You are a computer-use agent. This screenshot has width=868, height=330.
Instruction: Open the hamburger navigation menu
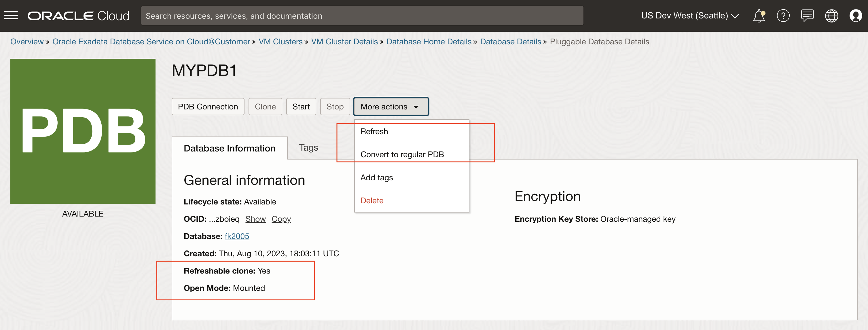(x=11, y=16)
